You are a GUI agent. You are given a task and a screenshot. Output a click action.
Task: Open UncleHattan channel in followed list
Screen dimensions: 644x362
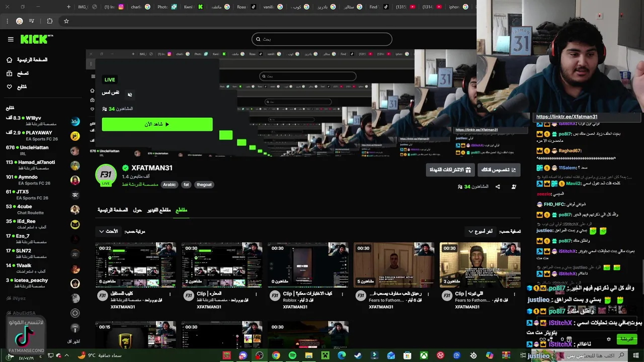click(42, 150)
